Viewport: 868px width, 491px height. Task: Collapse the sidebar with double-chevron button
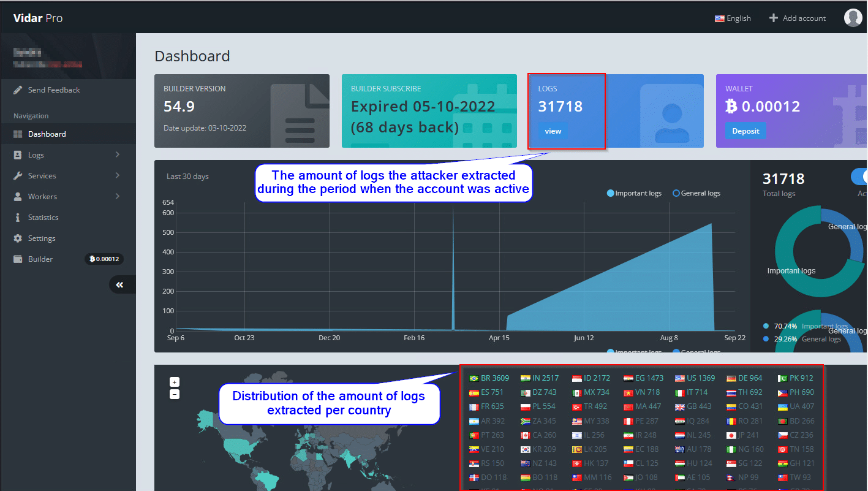pos(120,284)
